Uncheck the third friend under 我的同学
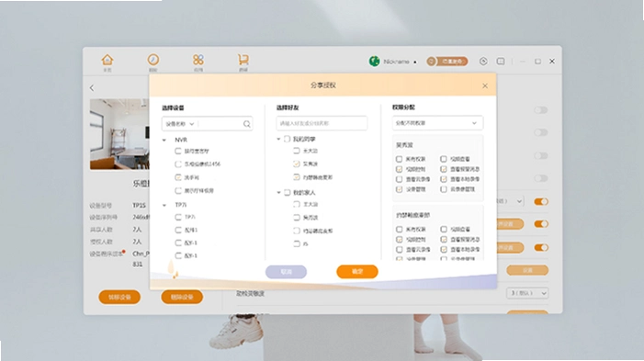The width and height of the screenshot is (644, 361). click(297, 177)
